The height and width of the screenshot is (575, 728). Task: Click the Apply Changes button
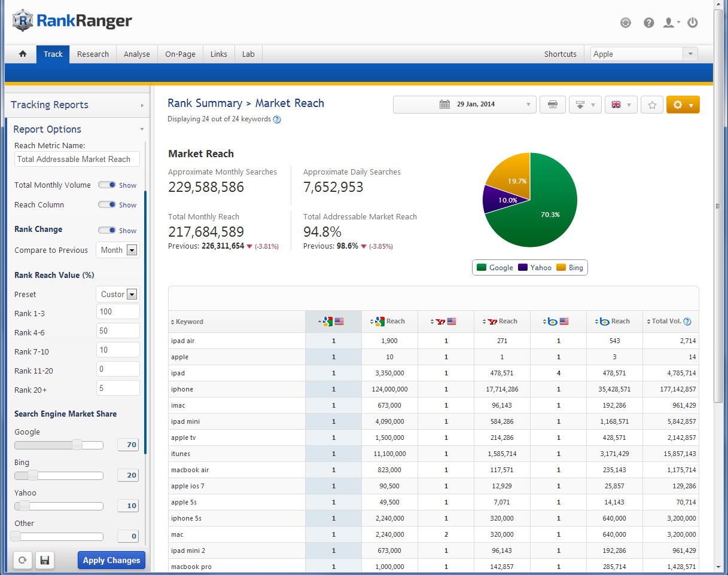(x=111, y=560)
